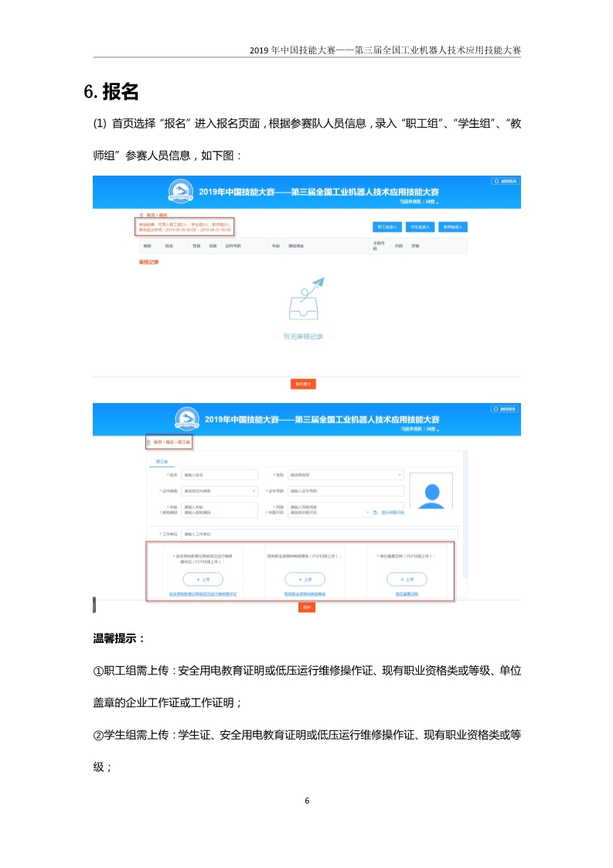
Task: Upload the 安全用电教育证明 PDF file
Action: tap(202, 579)
